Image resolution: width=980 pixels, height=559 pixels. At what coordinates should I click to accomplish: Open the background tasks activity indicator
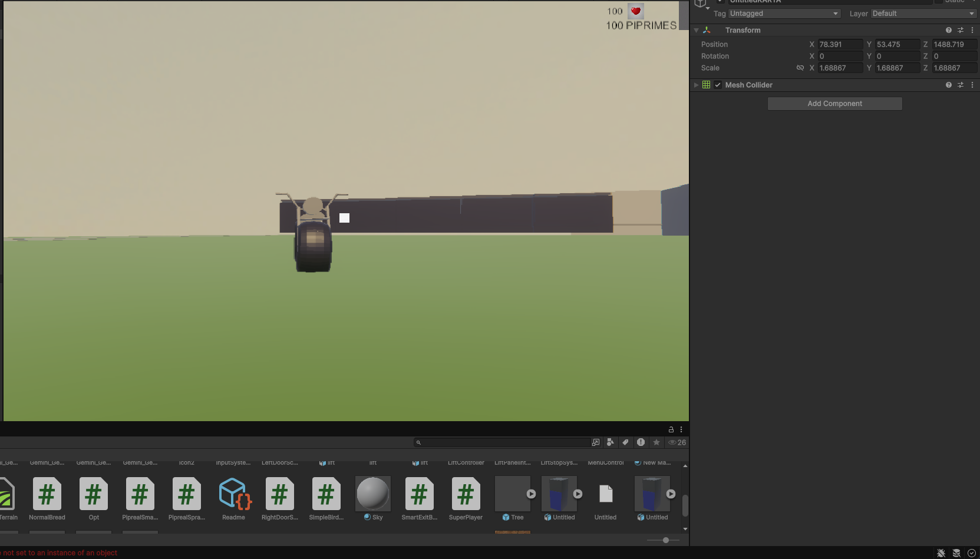[x=972, y=553]
